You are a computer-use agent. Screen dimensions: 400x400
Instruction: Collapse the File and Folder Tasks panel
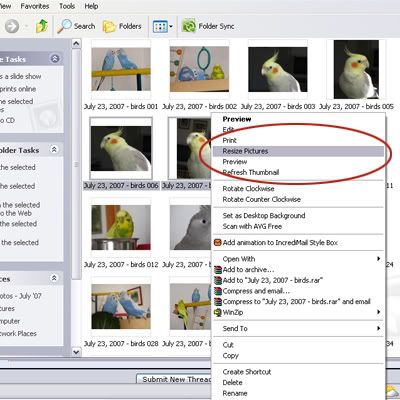54,149
